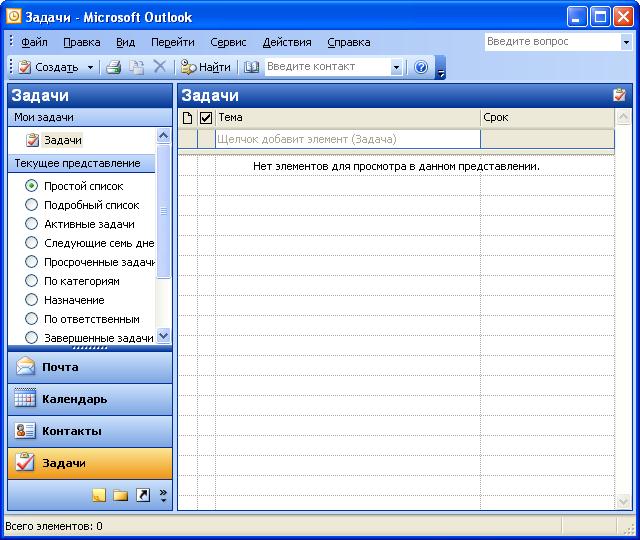
Task: Click the Щелчок добавит элемент task field
Action: pyautogui.click(x=348, y=139)
